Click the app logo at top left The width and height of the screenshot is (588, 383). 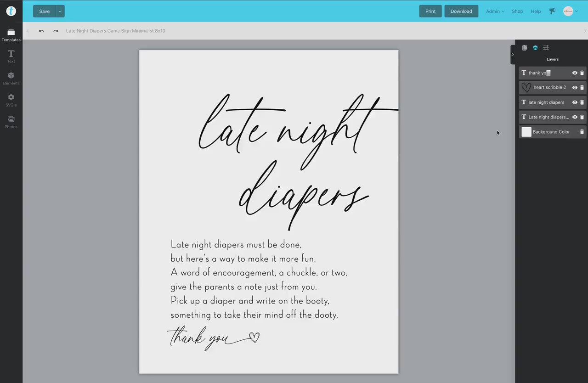pyautogui.click(x=11, y=11)
